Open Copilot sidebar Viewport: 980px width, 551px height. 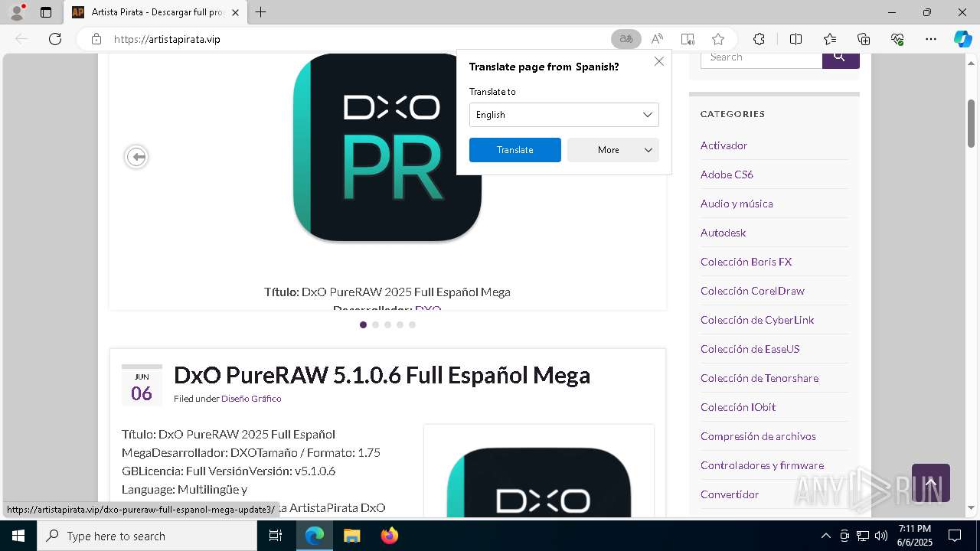click(963, 39)
